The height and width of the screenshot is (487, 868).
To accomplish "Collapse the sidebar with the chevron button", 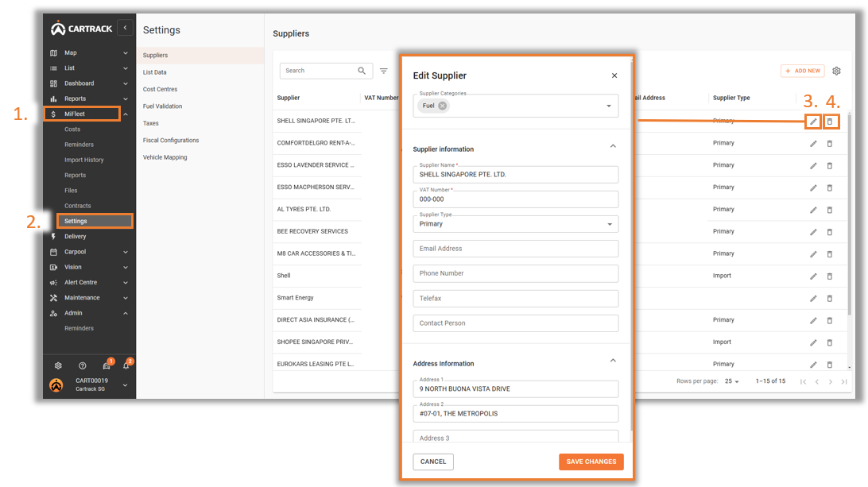I will click(125, 28).
